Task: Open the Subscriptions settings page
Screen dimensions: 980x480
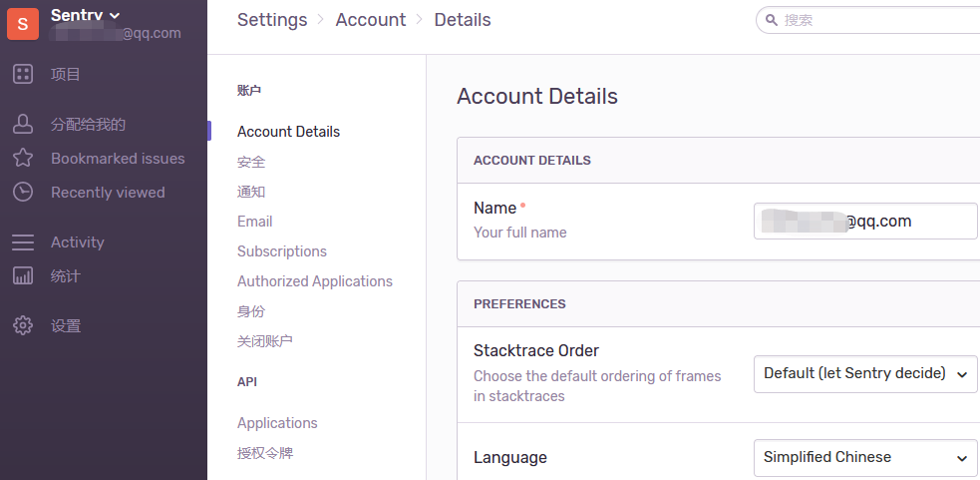Action: point(282,251)
